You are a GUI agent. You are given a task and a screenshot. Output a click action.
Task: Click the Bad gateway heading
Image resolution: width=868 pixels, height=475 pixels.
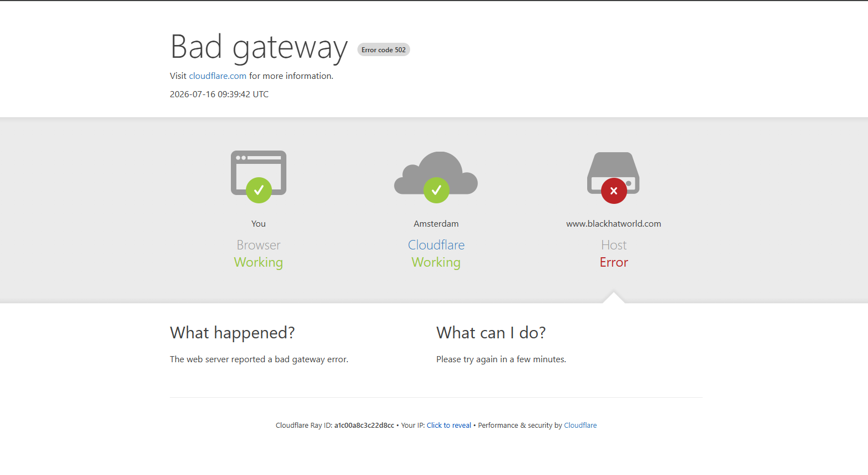(x=259, y=47)
